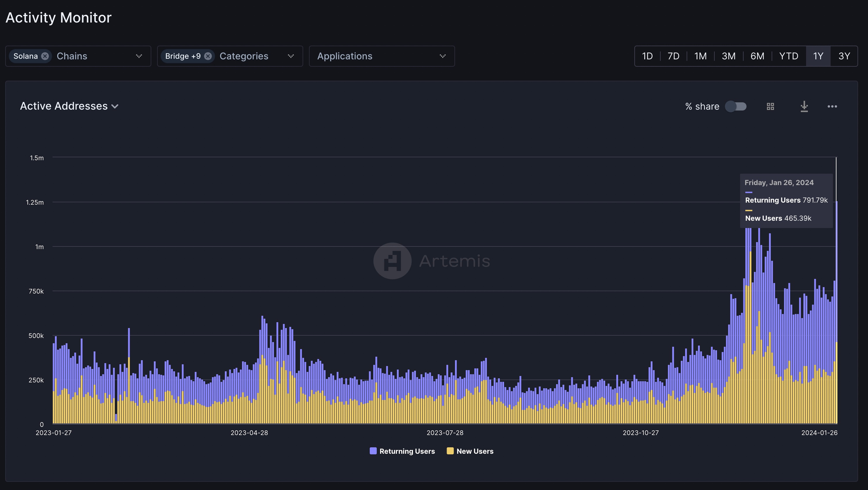Screen dimensions: 868x490
Task: Expand the Active Addresses metric selector
Action: 115,106
